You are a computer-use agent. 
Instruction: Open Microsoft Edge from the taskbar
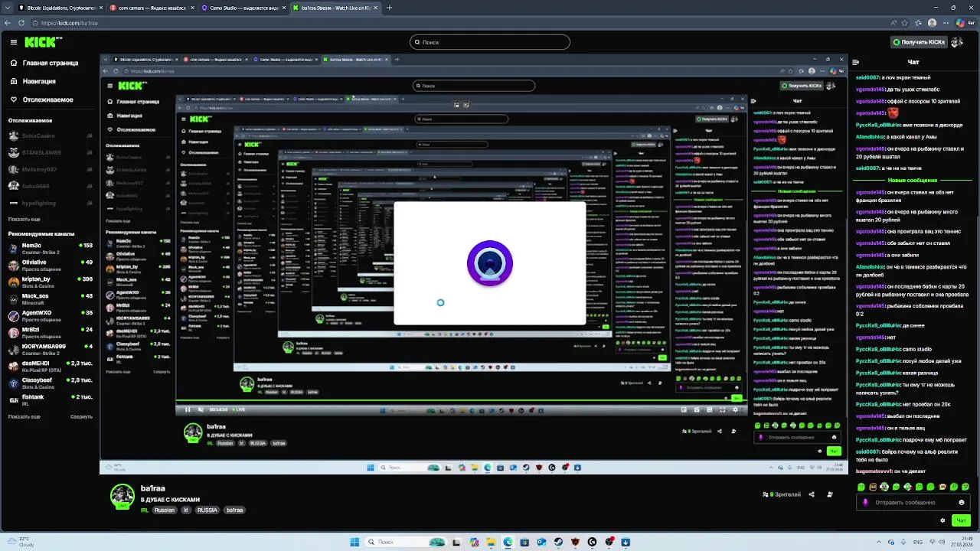pos(508,542)
